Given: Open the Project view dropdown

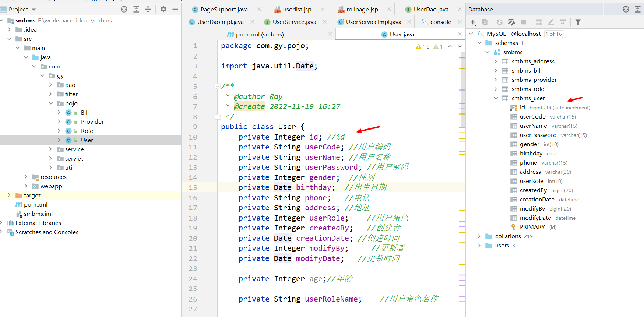Looking at the screenshot, I should coord(34,10).
